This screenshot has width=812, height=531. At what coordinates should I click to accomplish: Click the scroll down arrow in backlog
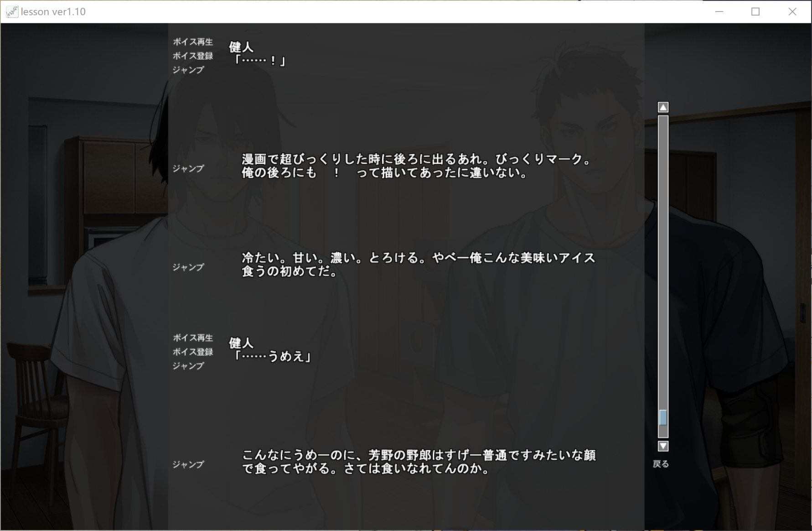[x=663, y=446]
